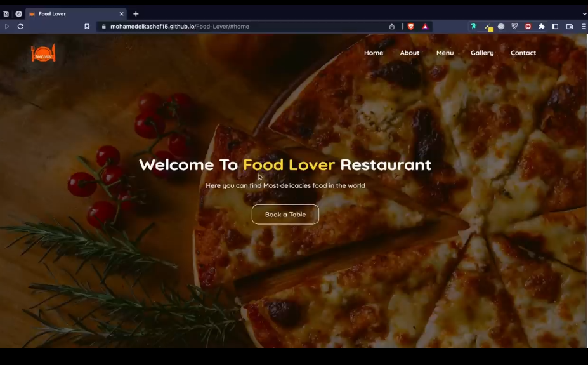Go to Home nav link

coord(374,53)
